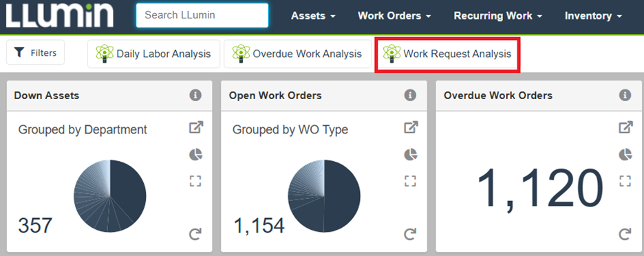The height and width of the screenshot is (256, 644).
Task: Click the atom icon on Work Request Analysis
Action: pos(391,54)
